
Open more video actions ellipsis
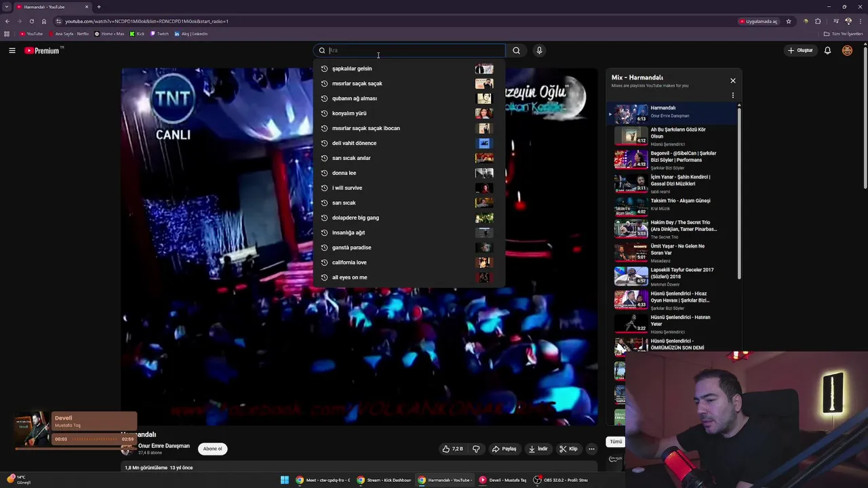tap(591, 449)
